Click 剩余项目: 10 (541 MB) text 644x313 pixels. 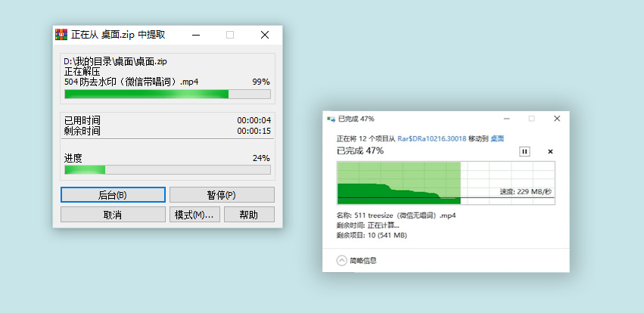coord(372,235)
